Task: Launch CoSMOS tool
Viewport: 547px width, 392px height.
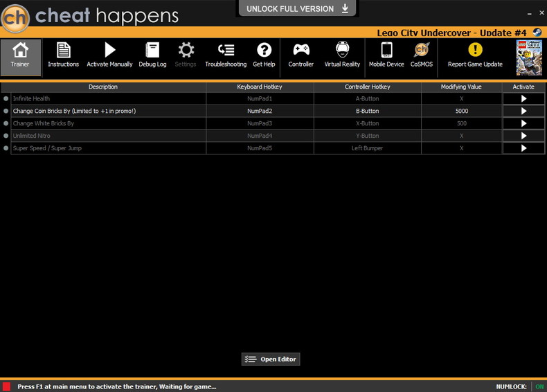Action: tap(422, 55)
